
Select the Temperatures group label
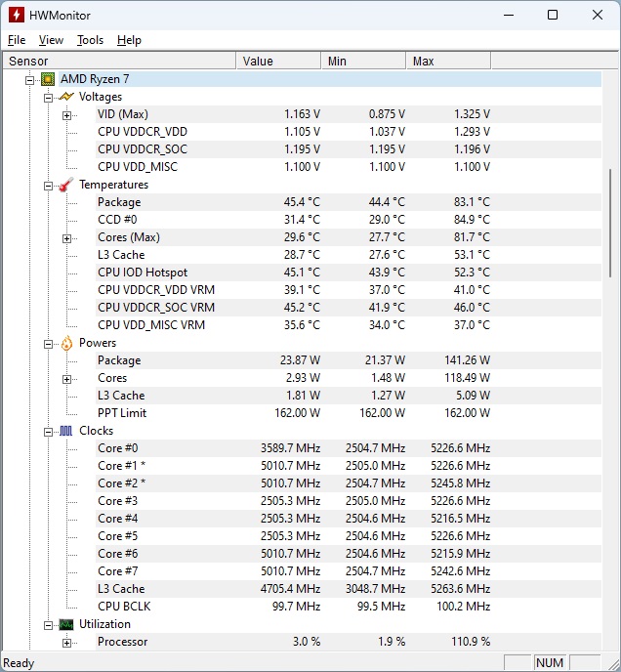click(113, 185)
